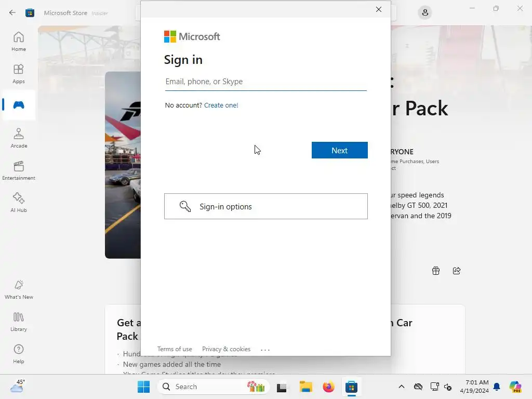Click the share icon on product page
Image resolution: width=532 pixels, height=399 pixels.
point(457,271)
